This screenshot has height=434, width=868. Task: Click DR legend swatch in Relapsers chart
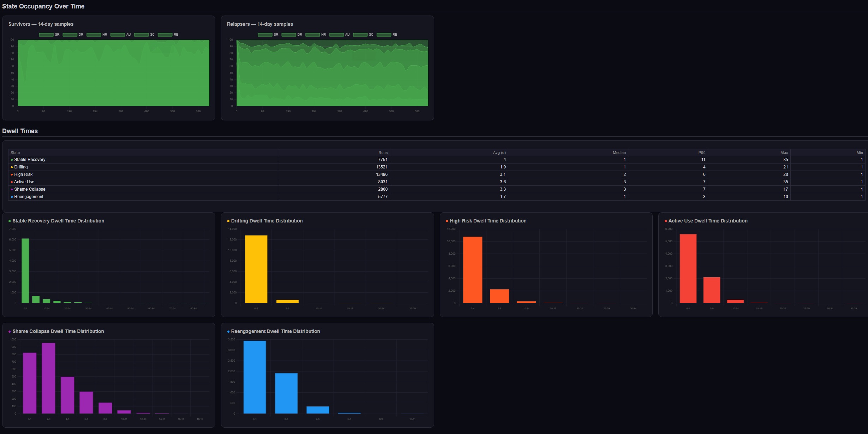289,35
